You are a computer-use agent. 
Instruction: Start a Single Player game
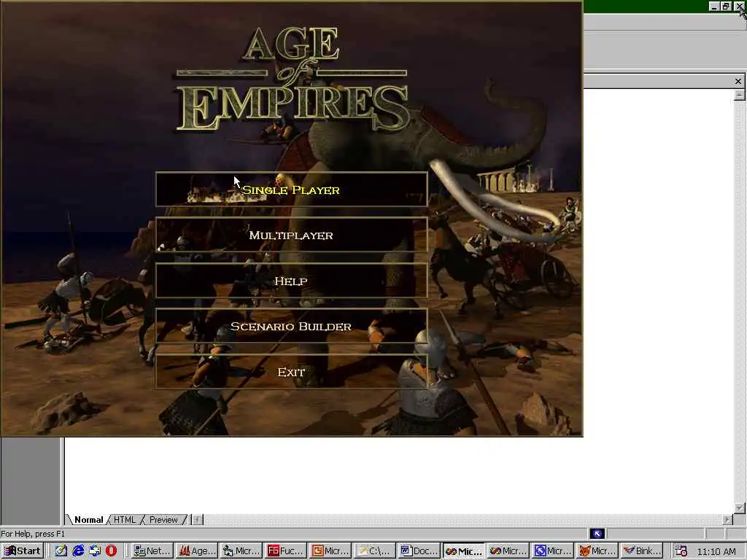(x=291, y=190)
